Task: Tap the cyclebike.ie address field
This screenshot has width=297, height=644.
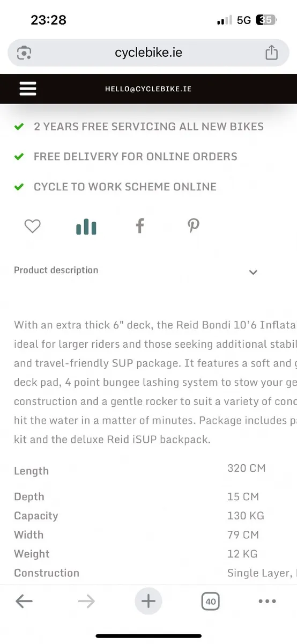Action: 148,53
